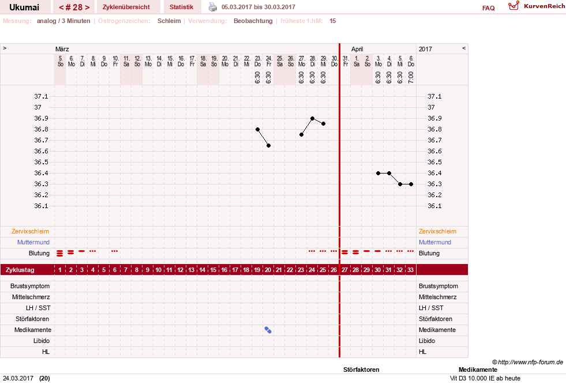Open the FAQ link

click(x=488, y=8)
